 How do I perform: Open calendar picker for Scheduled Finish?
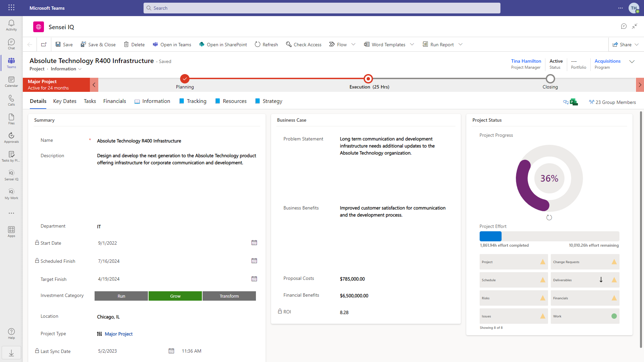click(254, 261)
